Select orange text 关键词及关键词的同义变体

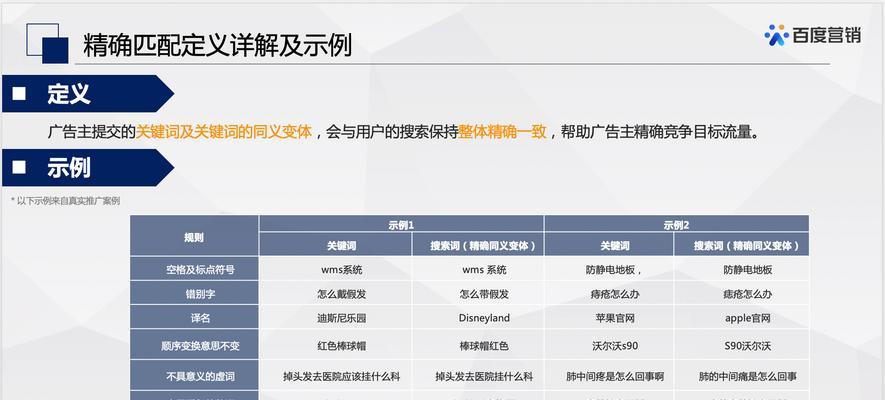(x=224, y=132)
